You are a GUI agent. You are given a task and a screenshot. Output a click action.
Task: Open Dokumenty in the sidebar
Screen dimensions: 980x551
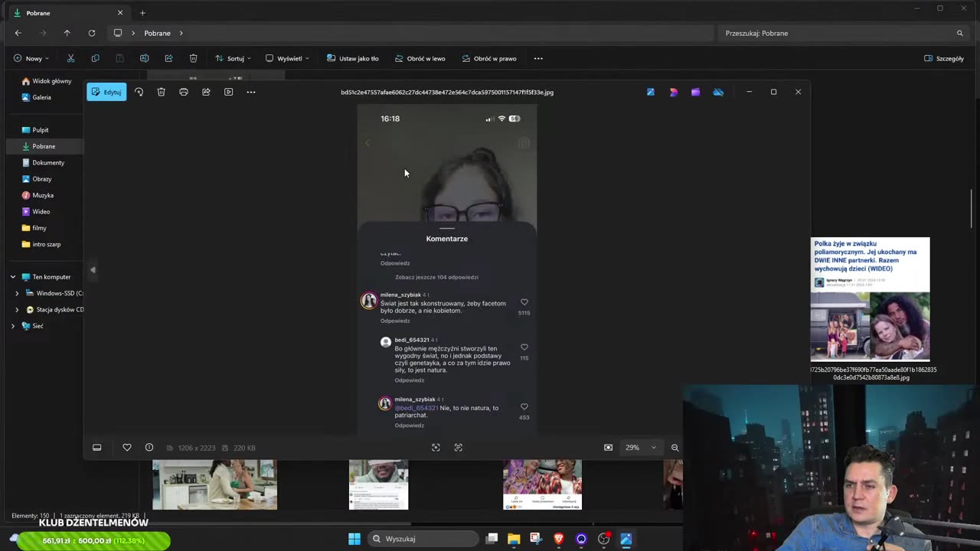click(43, 162)
